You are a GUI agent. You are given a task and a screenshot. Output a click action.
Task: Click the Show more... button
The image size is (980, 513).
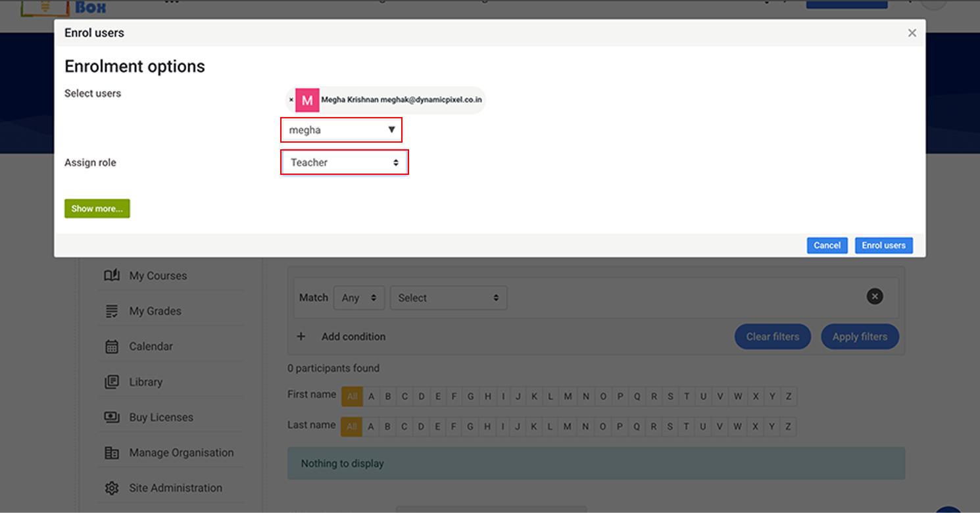97,208
